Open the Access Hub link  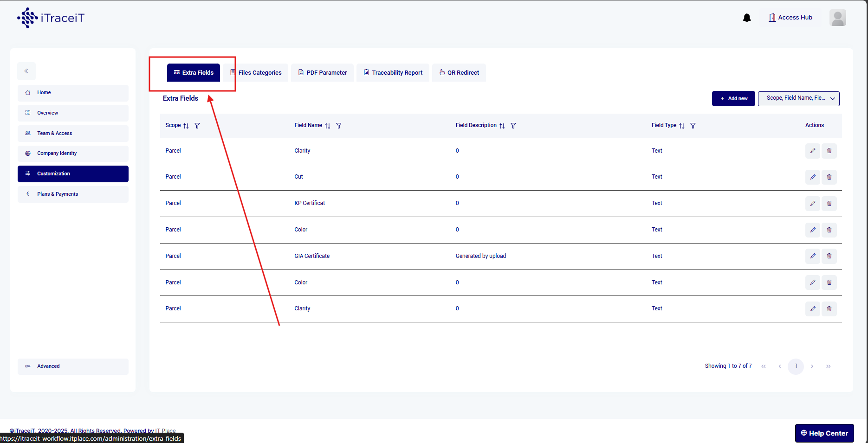click(x=790, y=18)
